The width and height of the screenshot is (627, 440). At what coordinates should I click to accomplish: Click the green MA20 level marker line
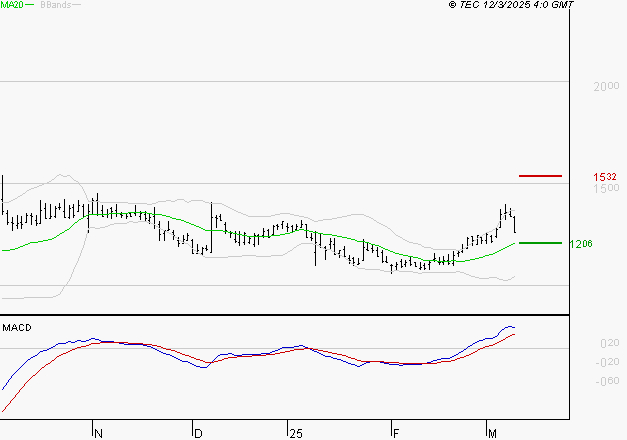coord(540,243)
